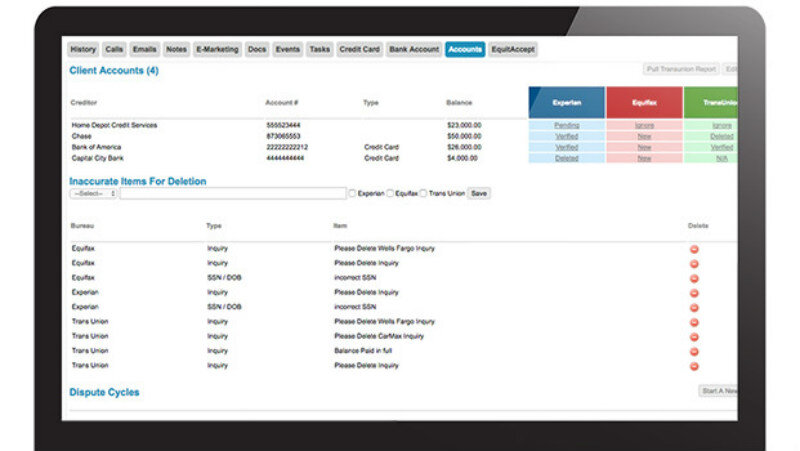This screenshot has width=800, height=451.
Task: Delete the Experian Please Delete Inquiry row
Action: tap(694, 293)
